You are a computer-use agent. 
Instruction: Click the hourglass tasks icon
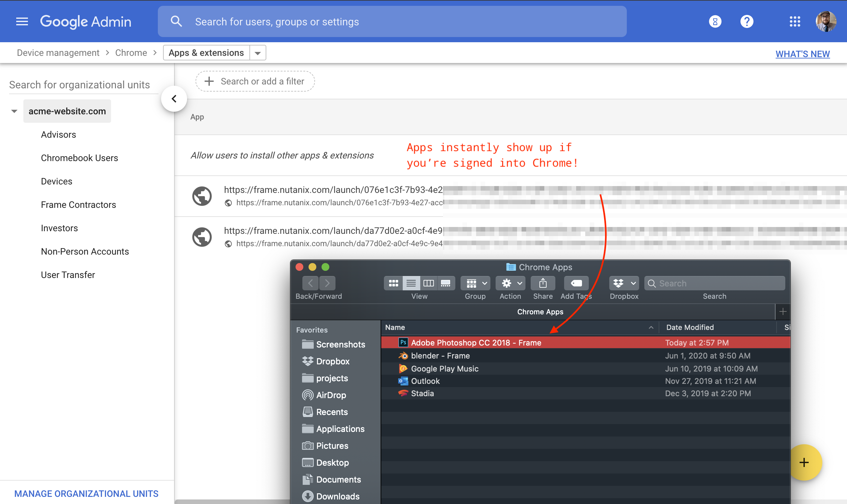click(715, 22)
